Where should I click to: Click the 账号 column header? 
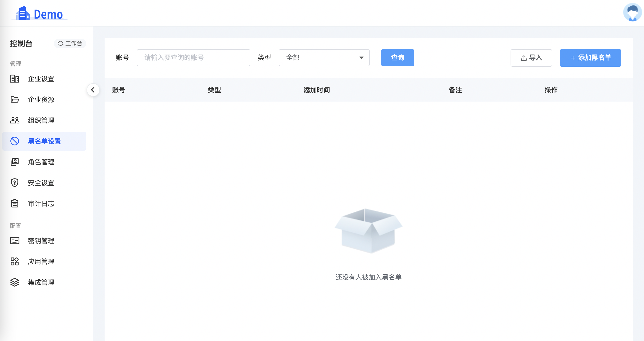click(x=119, y=90)
